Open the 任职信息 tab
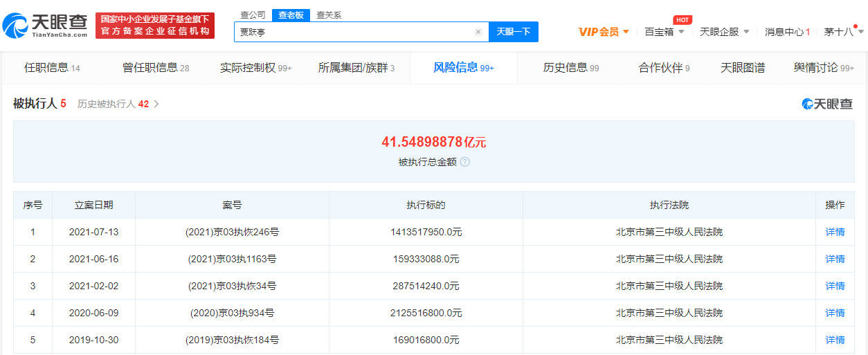 [52, 68]
